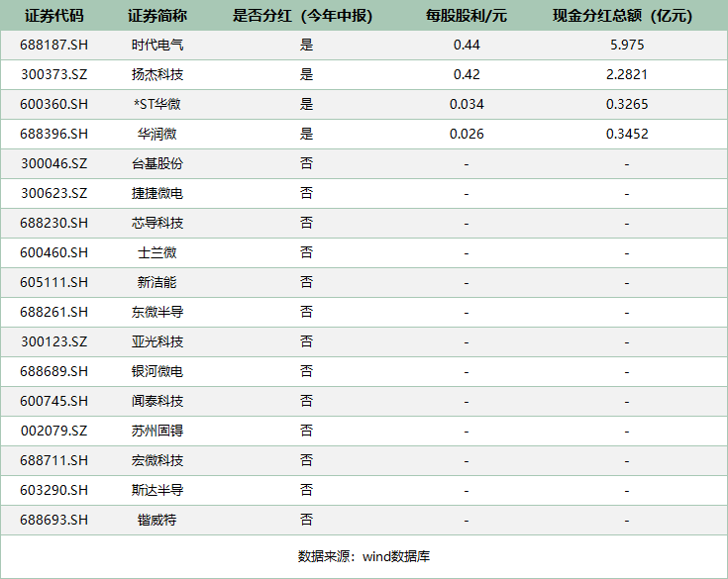
Task: Select the code 688261.SH
Action: click(x=53, y=312)
